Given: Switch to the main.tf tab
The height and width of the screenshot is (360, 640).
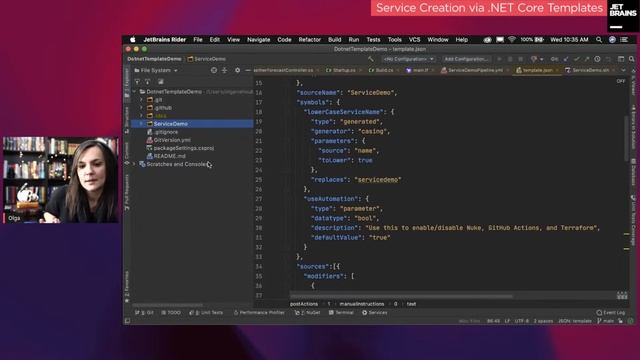Looking at the screenshot, I should [x=420, y=70].
